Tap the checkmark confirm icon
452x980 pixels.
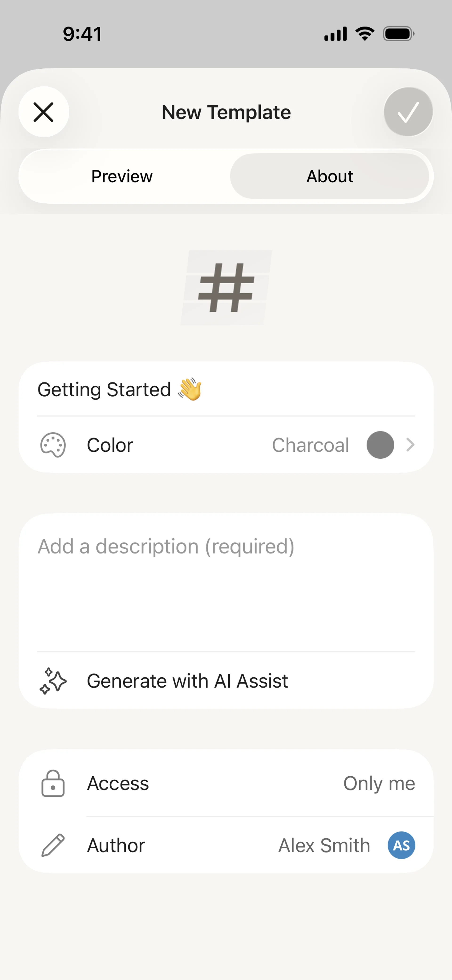[x=408, y=112]
